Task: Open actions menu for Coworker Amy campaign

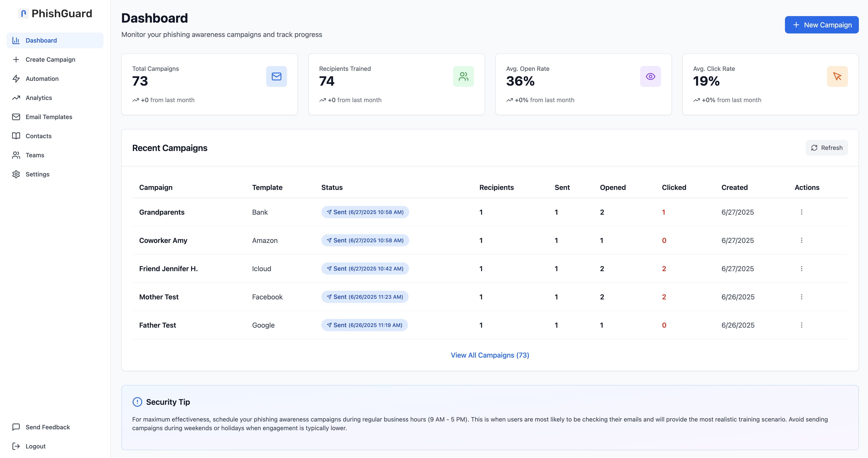Action: (801, 241)
